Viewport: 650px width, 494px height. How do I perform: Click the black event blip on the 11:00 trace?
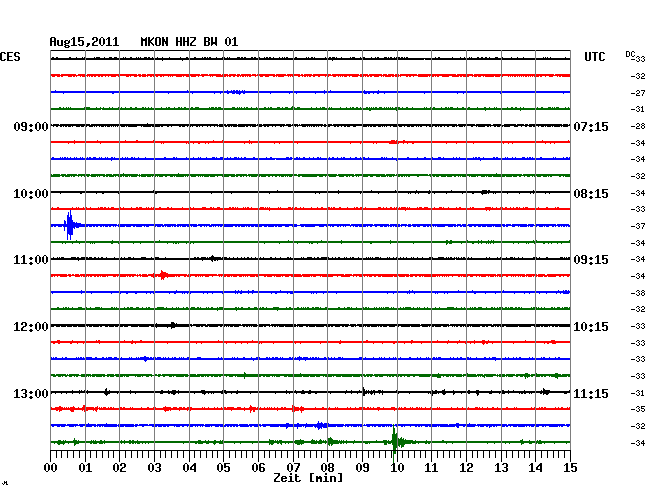click(x=213, y=259)
